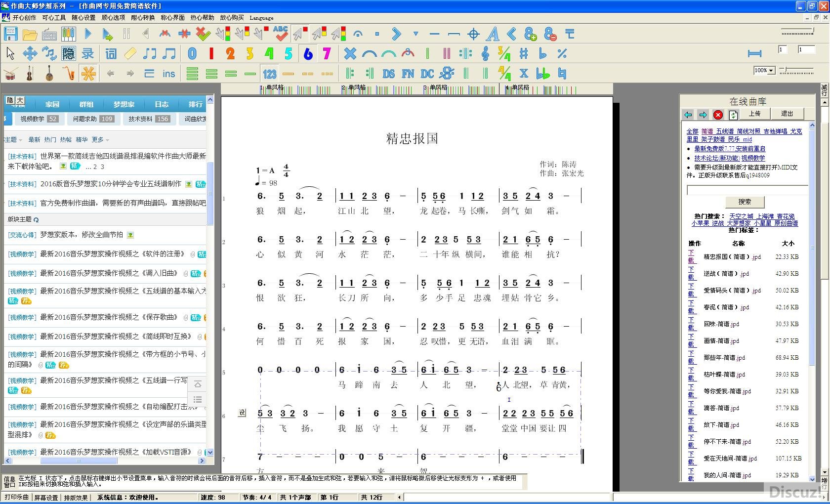
Task: Expand the 主题 dropdown
Action: 13,140
